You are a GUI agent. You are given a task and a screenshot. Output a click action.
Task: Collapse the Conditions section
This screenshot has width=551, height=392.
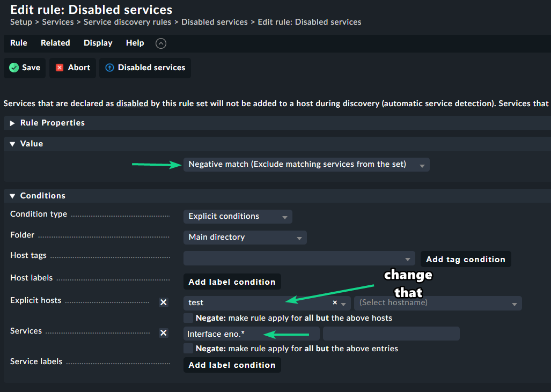[x=12, y=196]
